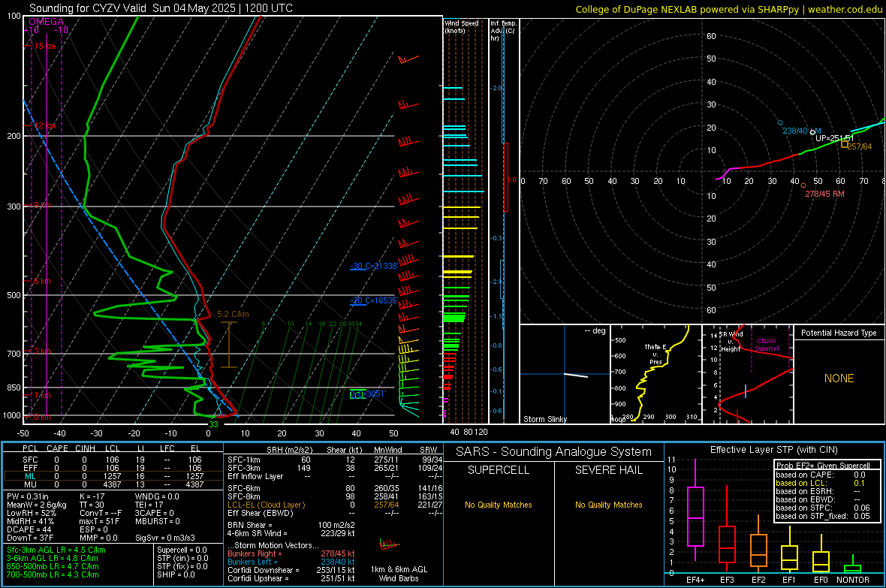Click the 'K = -17' index value
Screen dimensions: 886x588
92,496
